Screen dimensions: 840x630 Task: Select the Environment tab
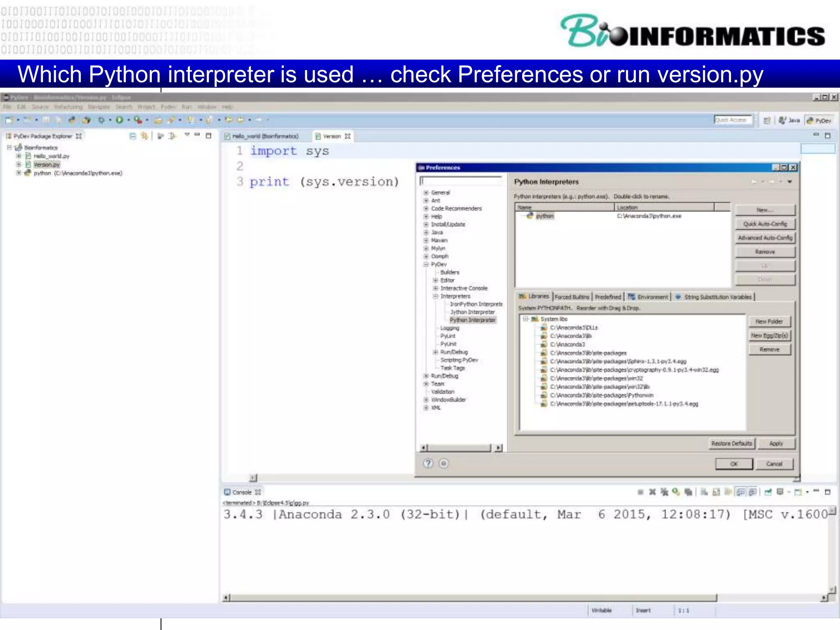[x=648, y=297]
